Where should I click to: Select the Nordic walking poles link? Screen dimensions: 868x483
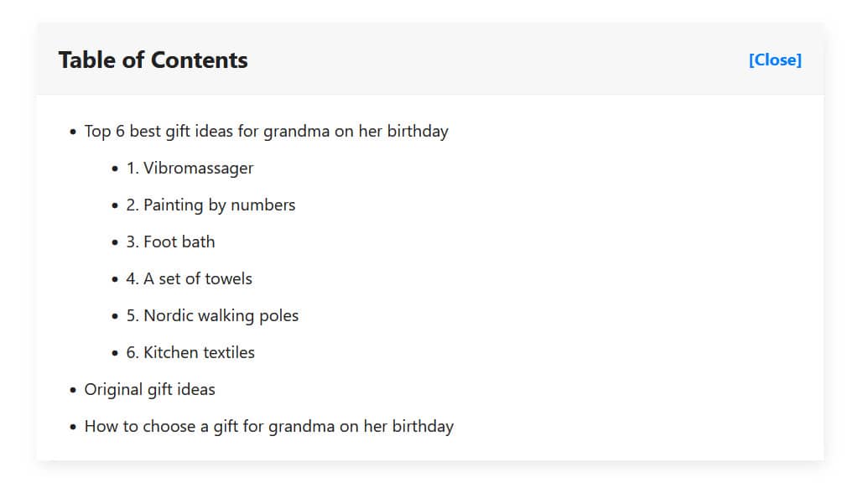[212, 315]
